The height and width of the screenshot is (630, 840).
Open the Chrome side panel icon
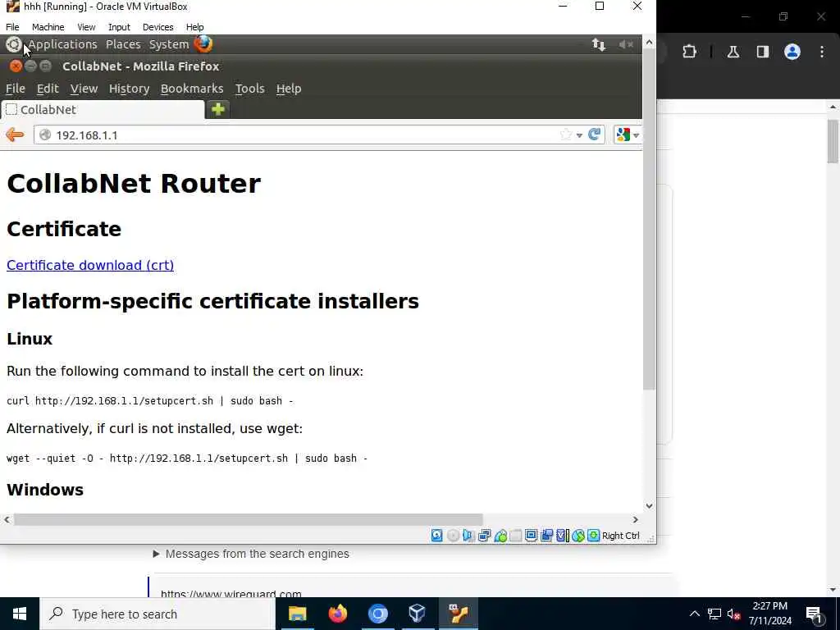(x=763, y=52)
